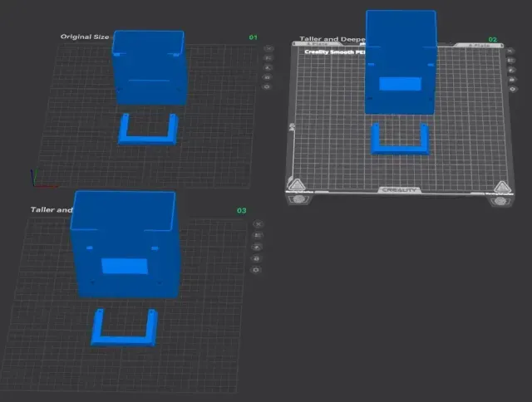532x402 pixels.
Task: Open plate 01 settings gear
Action: (267, 86)
